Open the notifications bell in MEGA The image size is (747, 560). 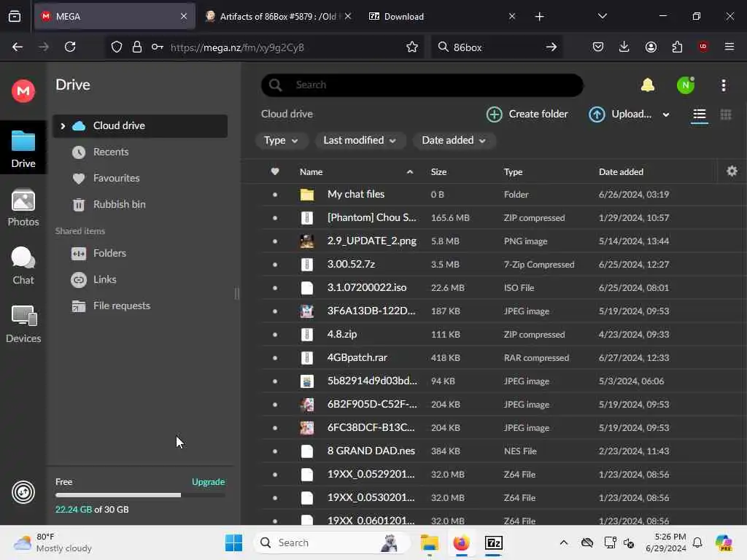click(x=648, y=85)
